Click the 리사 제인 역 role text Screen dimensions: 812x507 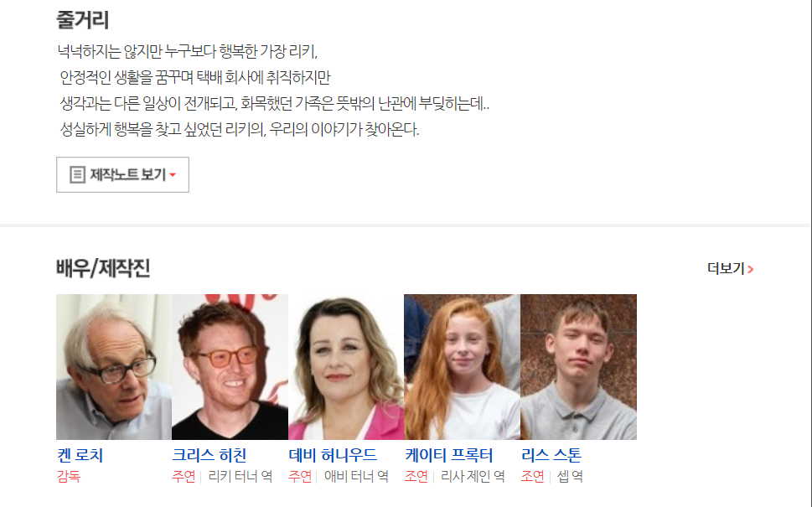473,477
